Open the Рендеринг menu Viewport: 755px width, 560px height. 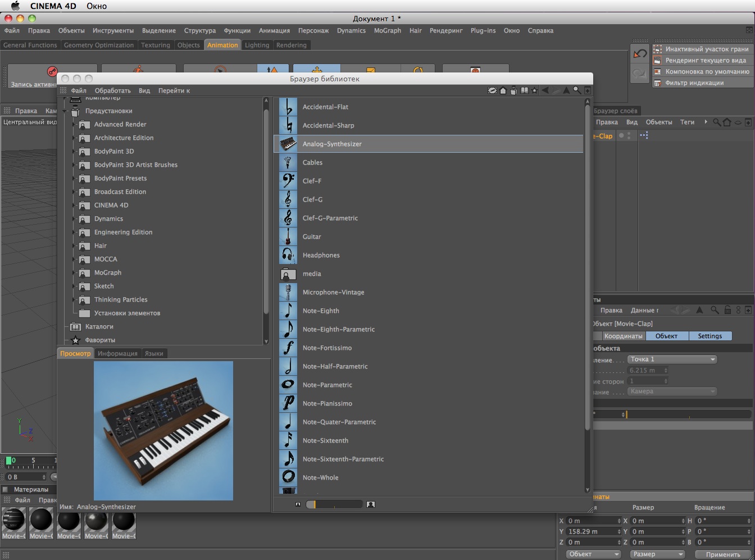click(446, 30)
